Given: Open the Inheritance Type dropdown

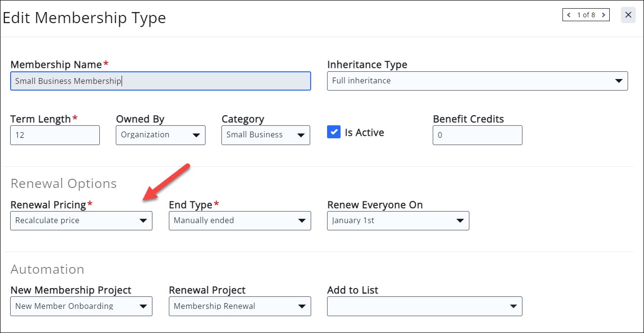Looking at the screenshot, I should 477,81.
